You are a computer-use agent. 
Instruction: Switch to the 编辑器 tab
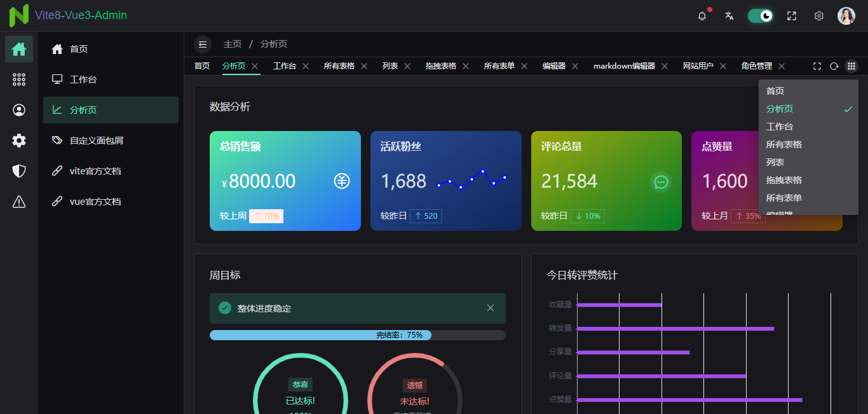click(x=554, y=66)
